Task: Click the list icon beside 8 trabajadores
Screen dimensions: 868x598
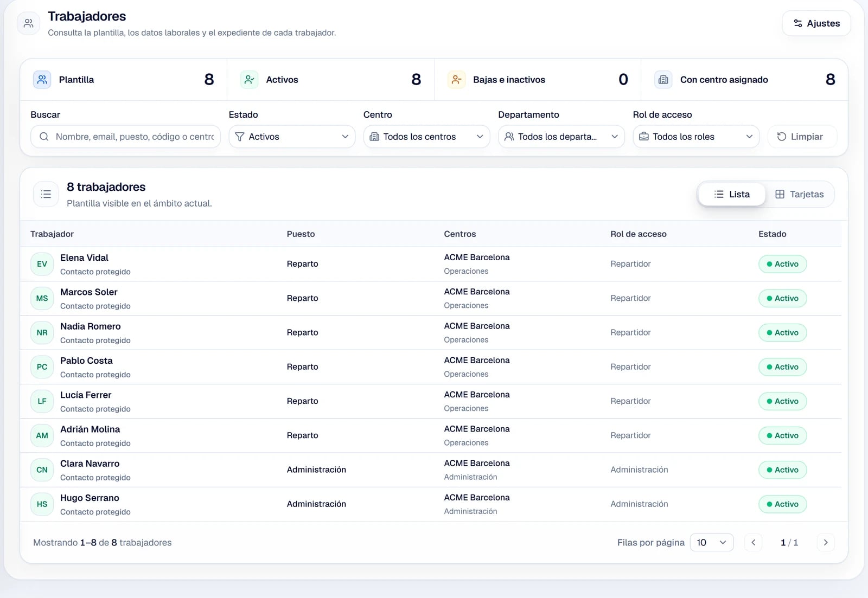Action: coord(46,194)
